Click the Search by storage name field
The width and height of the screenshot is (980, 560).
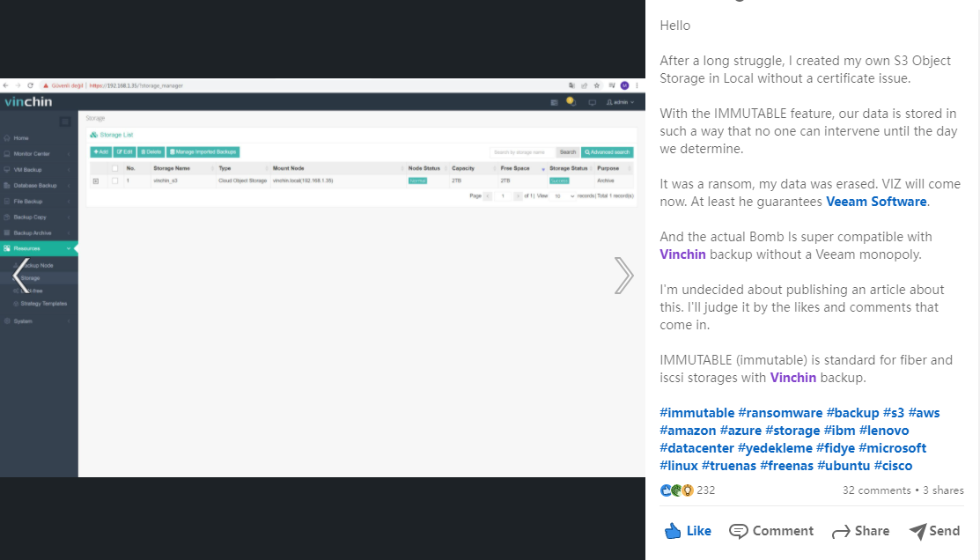(522, 152)
